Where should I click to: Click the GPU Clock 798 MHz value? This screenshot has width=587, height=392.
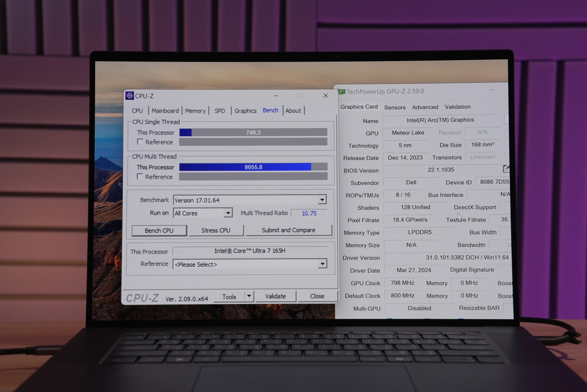(402, 283)
